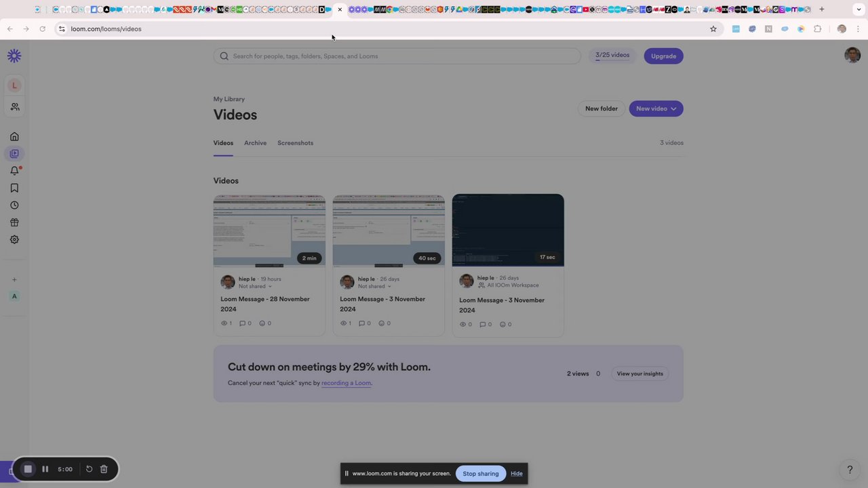Screen dimensions: 868x488
Task: Open the gift rewards icon in the sidebar
Action: pyautogui.click(x=14, y=222)
